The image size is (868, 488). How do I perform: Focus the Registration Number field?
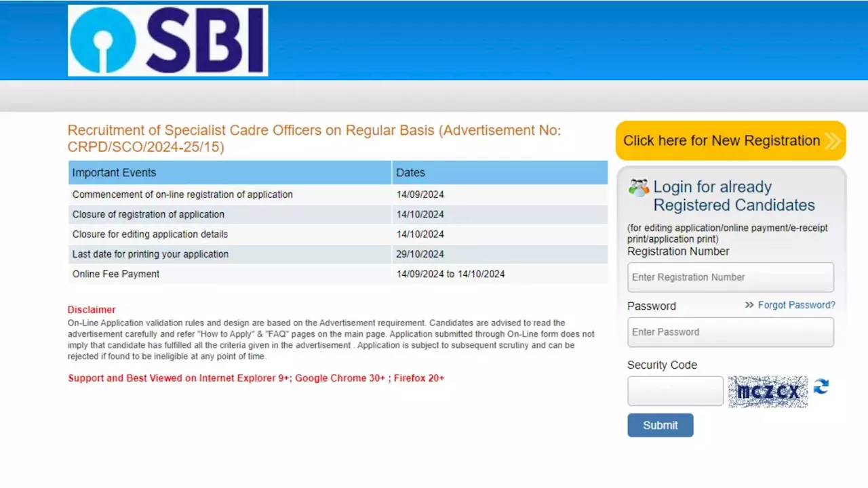pyautogui.click(x=730, y=277)
